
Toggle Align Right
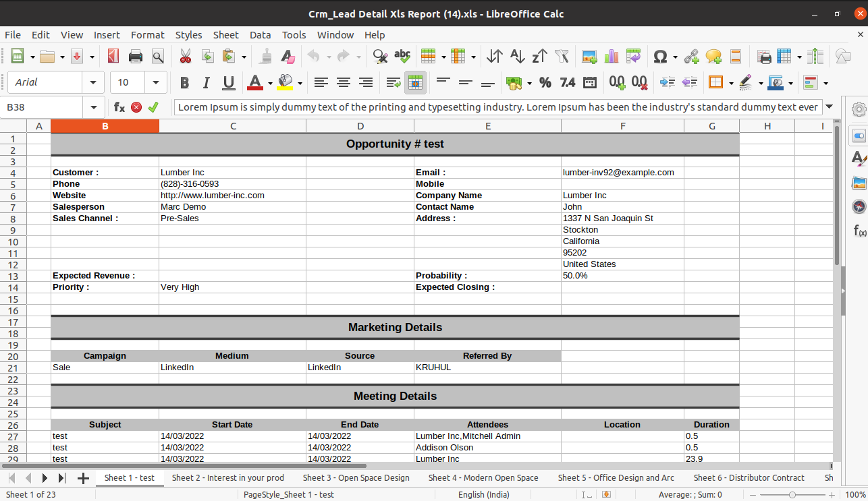366,82
